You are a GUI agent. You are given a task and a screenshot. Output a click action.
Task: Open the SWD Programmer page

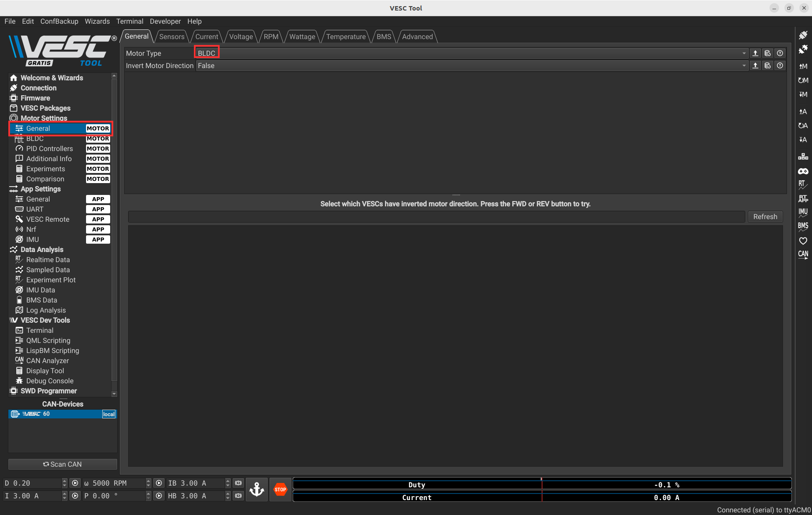click(x=48, y=391)
